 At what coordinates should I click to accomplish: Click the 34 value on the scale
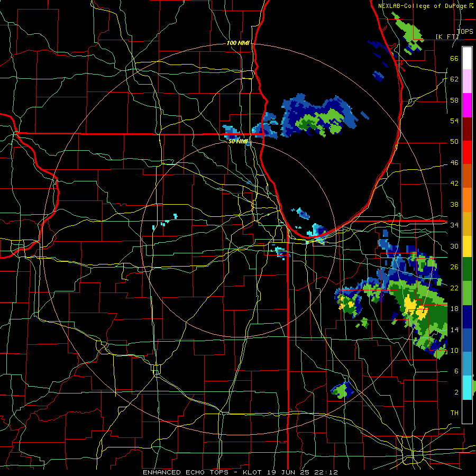pos(454,225)
